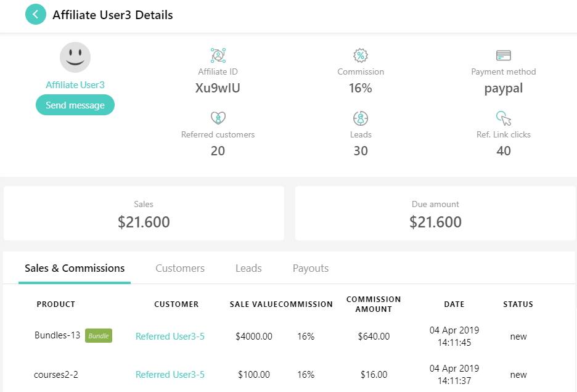Open the Affiliate User3 name link
Viewport: 577px width, 392px height.
pyautogui.click(x=75, y=84)
